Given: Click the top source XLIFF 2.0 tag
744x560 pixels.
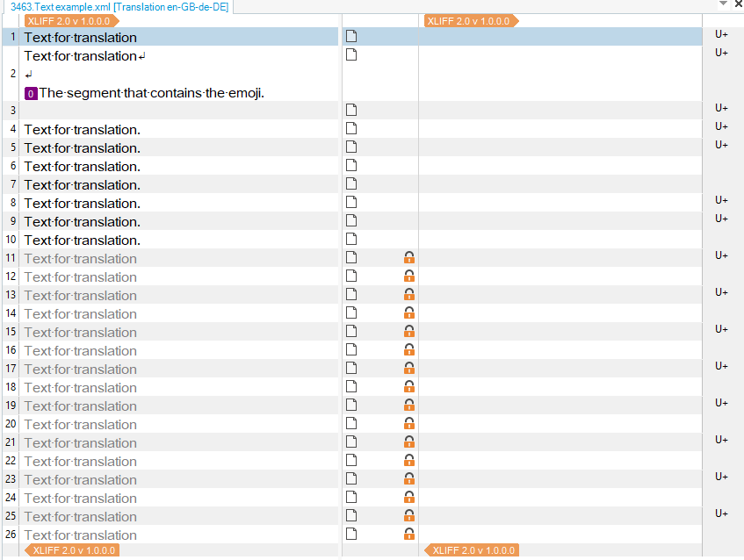Looking at the screenshot, I should tap(71, 21).
